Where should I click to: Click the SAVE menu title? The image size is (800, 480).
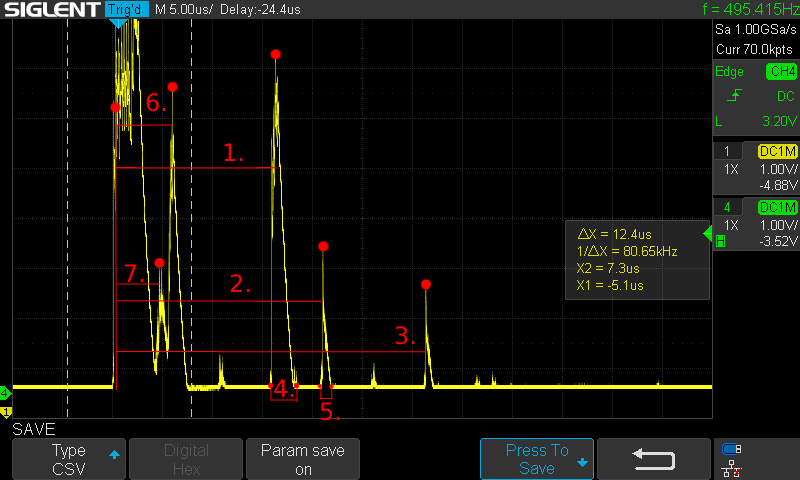coord(34,429)
